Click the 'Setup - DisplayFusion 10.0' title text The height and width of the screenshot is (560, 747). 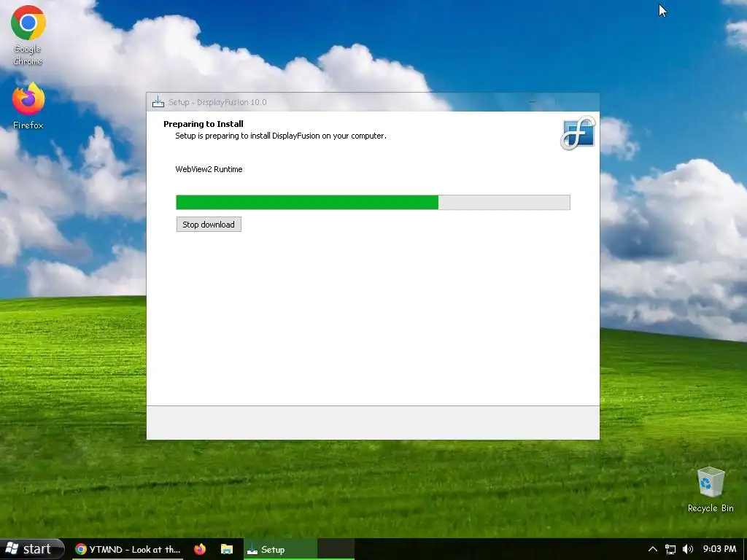point(217,102)
